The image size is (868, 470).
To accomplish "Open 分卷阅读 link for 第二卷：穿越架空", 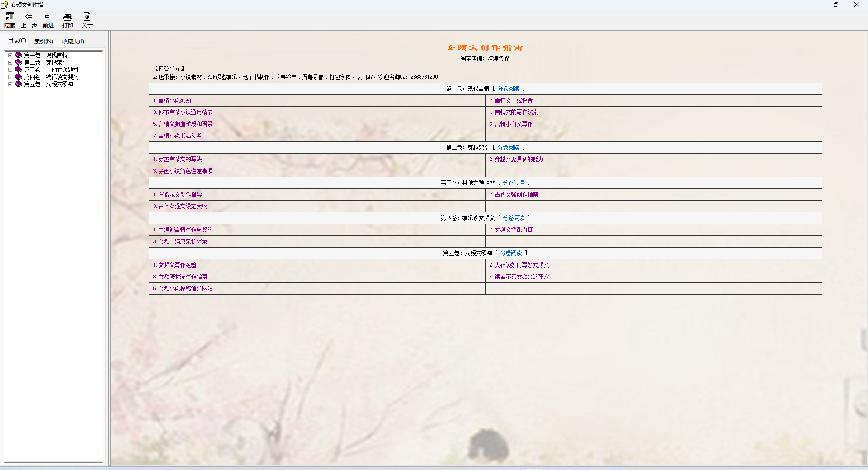I will (x=508, y=147).
